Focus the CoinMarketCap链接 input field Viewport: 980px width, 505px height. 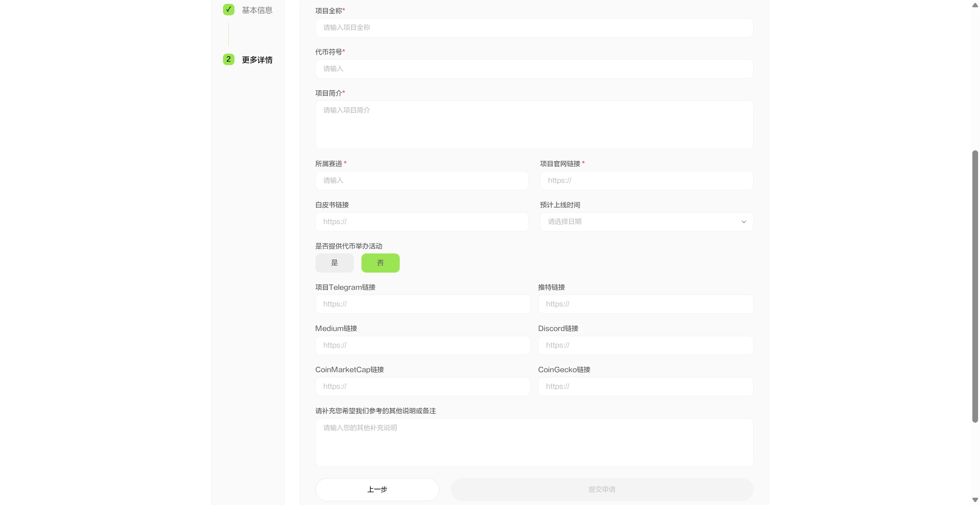coord(423,387)
